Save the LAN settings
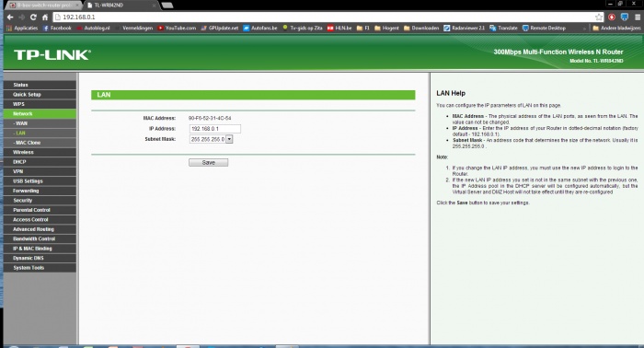The height and width of the screenshot is (348, 644). click(208, 163)
